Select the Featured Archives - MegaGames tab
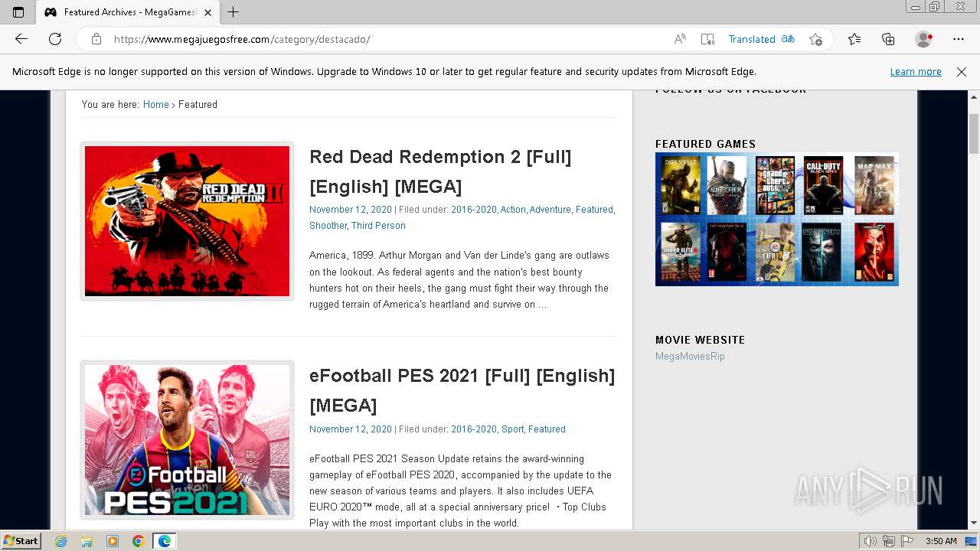The width and height of the screenshot is (980, 551). [129, 12]
